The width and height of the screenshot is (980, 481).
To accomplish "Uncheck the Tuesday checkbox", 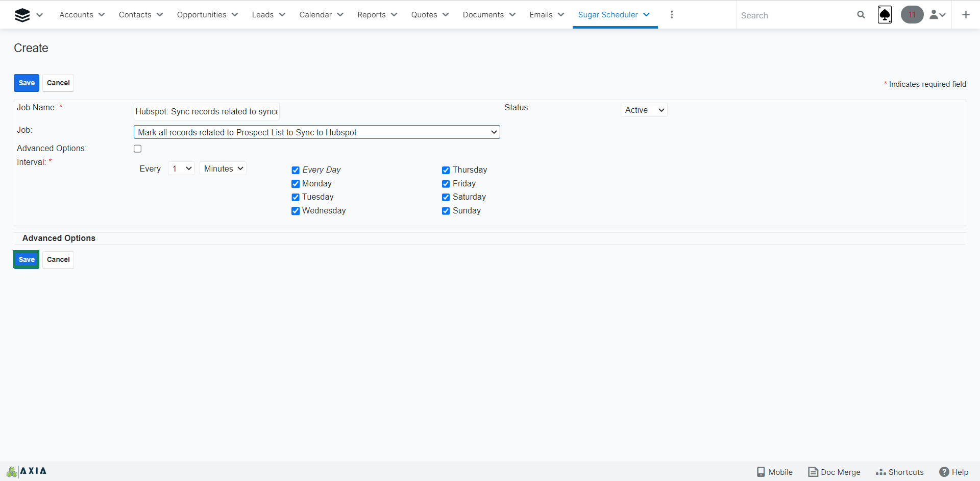I will [296, 197].
